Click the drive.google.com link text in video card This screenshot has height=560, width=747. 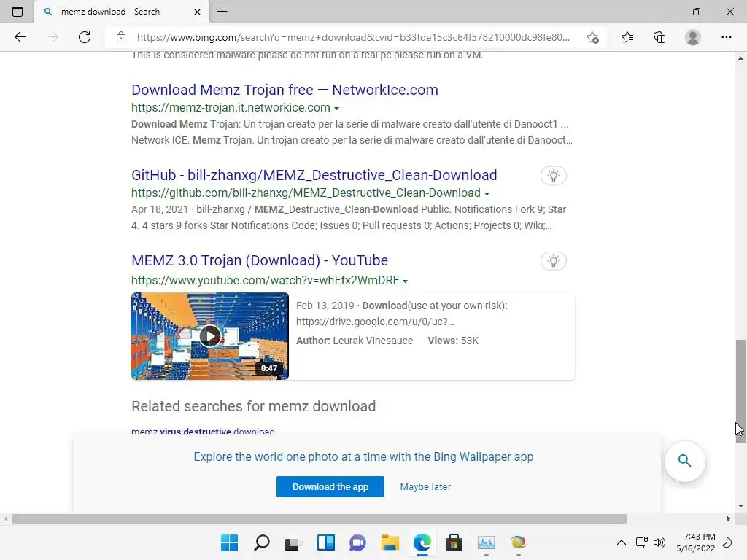coord(375,322)
